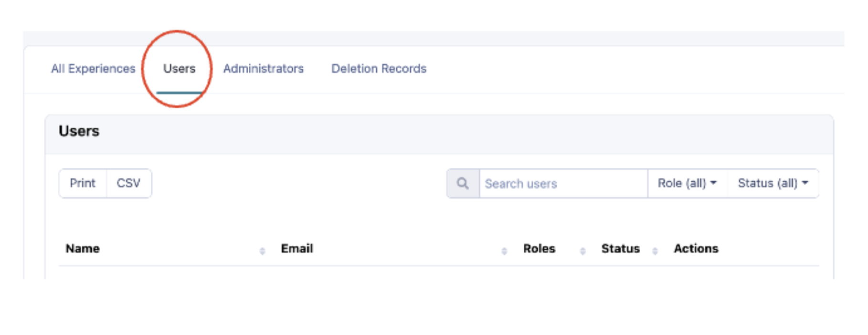Click the Users panel heading
The height and width of the screenshot is (335, 868).
79,131
